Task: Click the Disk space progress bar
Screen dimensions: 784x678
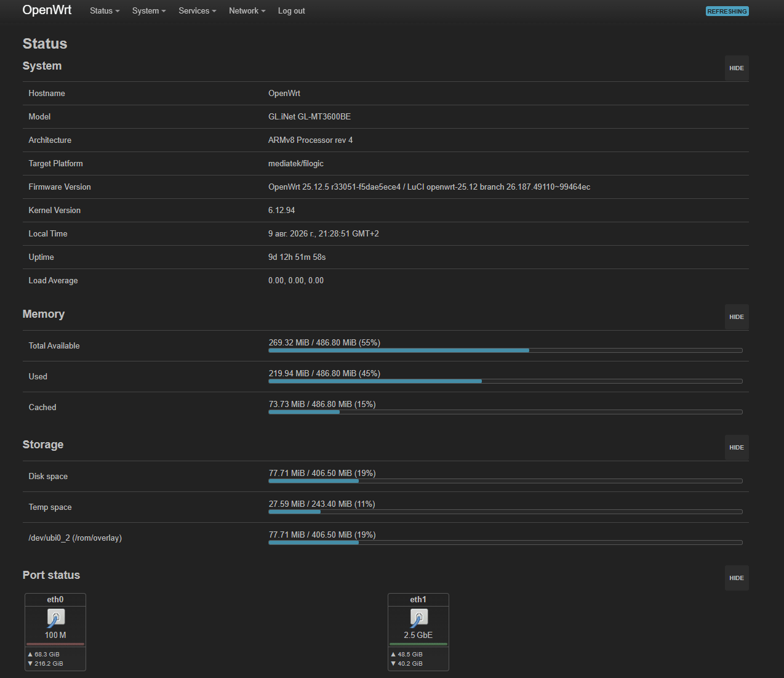Action: (505, 481)
